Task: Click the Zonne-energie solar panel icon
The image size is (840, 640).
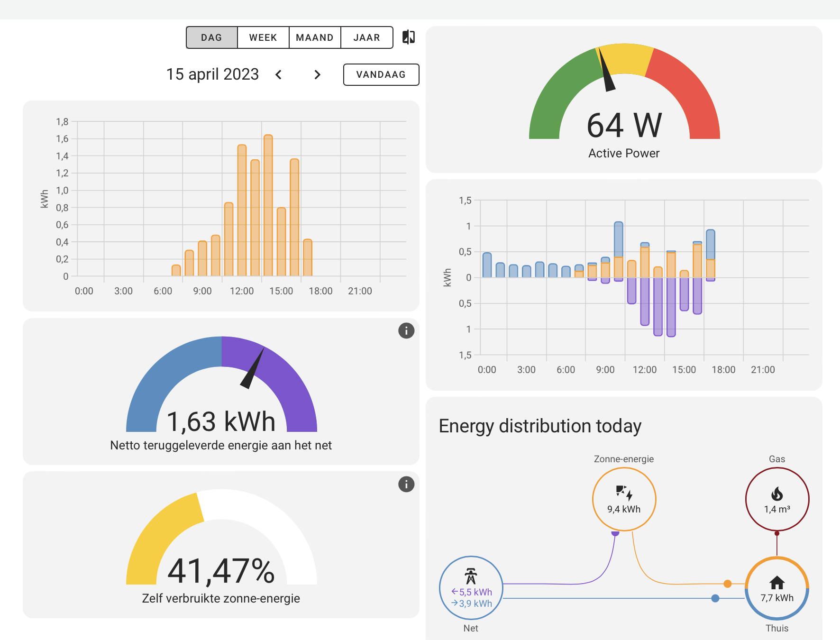Action: 624,493
